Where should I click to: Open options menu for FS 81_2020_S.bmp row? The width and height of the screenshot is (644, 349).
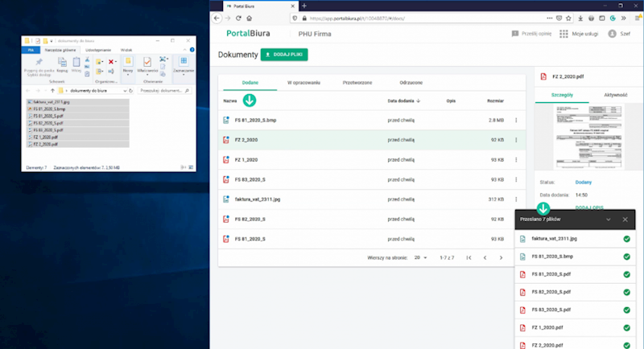coord(516,120)
